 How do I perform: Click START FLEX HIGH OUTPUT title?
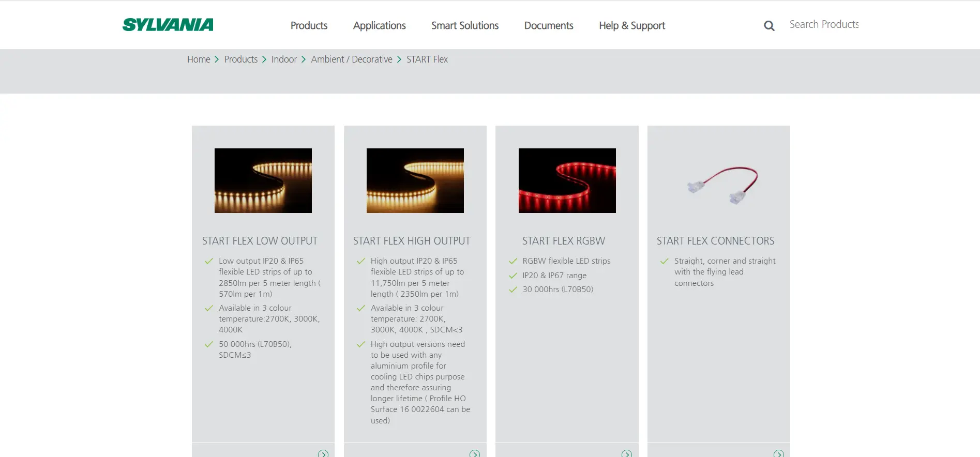click(412, 241)
